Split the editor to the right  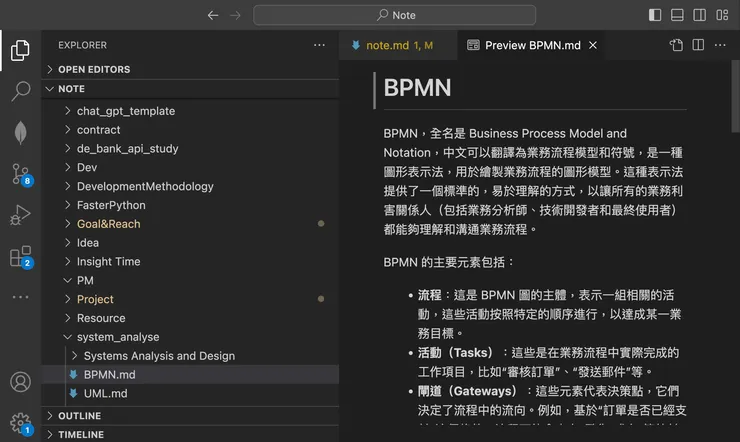tap(698, 45)
